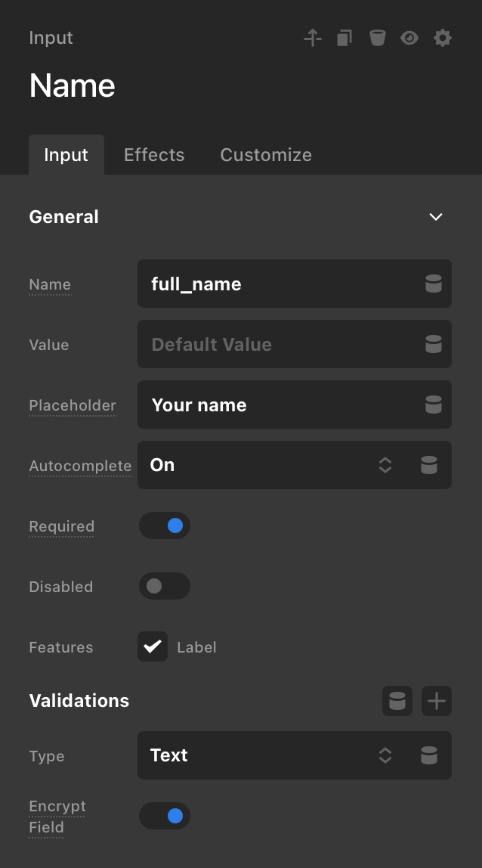Enable the Disabled toggle
The width and height of the screenshot is (482, 868).
(x=165, y=586)
